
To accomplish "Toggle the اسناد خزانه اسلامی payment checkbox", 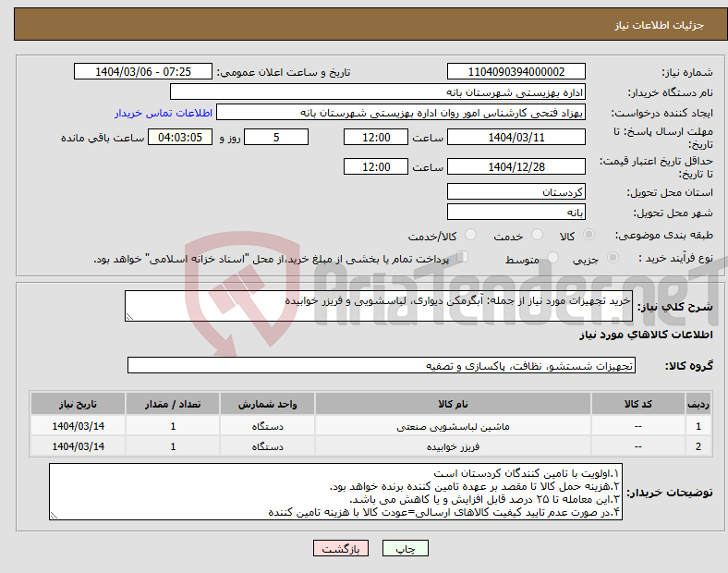I will coord(463,257).
